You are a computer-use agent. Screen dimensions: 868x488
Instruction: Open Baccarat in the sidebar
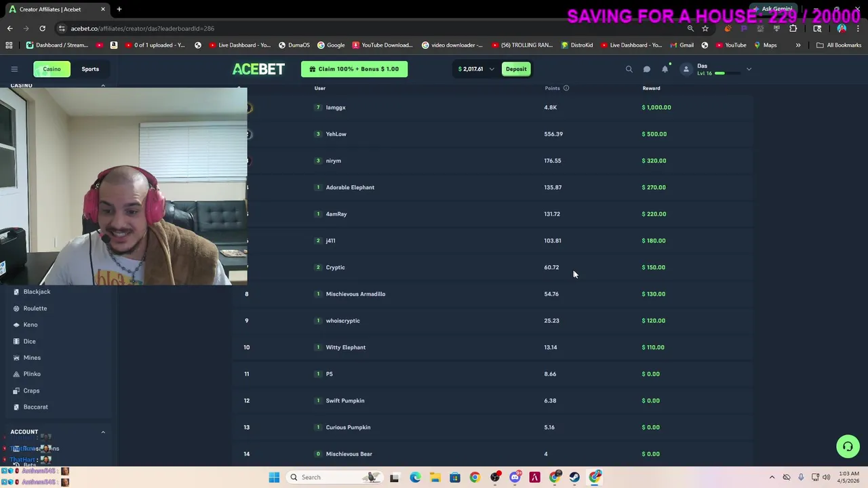tap(35, 407)
